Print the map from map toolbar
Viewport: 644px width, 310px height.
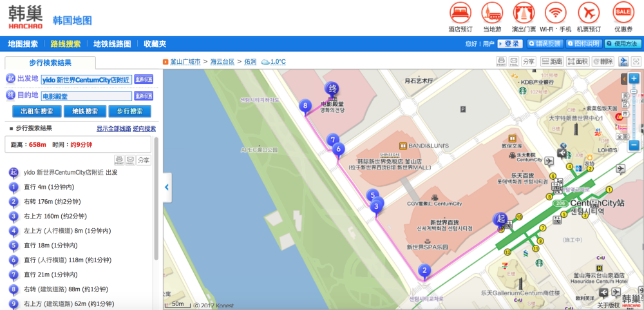coord(501,62)
